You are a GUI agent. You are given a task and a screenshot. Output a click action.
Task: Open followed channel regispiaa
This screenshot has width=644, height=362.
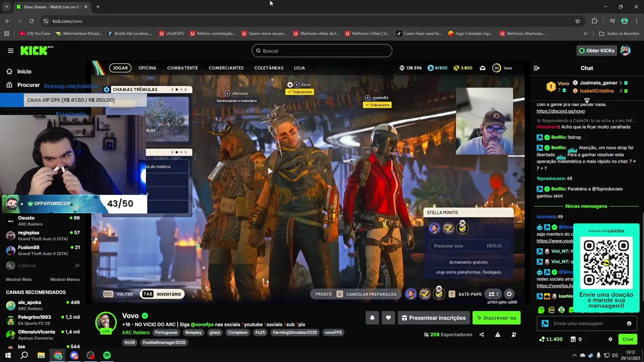(x=43, y=235)
